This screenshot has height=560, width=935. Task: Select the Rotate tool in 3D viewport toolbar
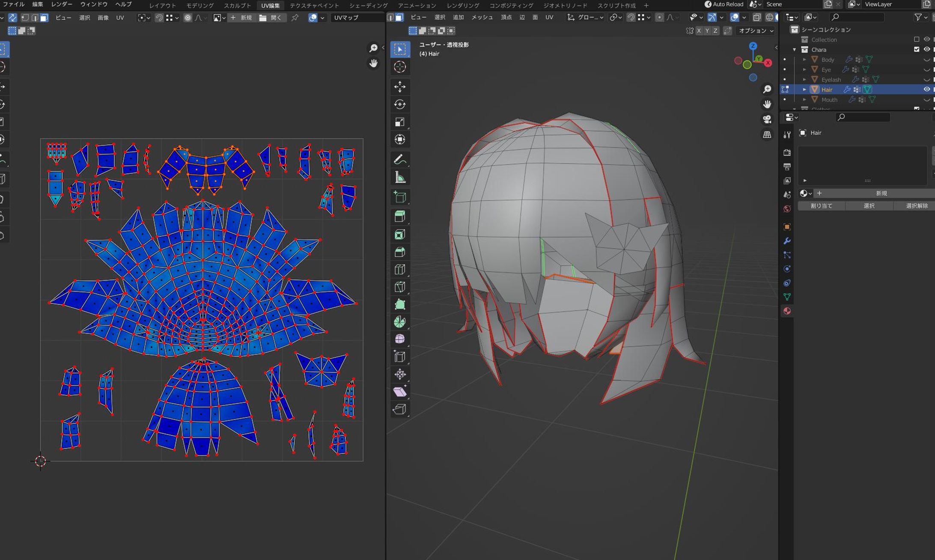pos(400,104)
